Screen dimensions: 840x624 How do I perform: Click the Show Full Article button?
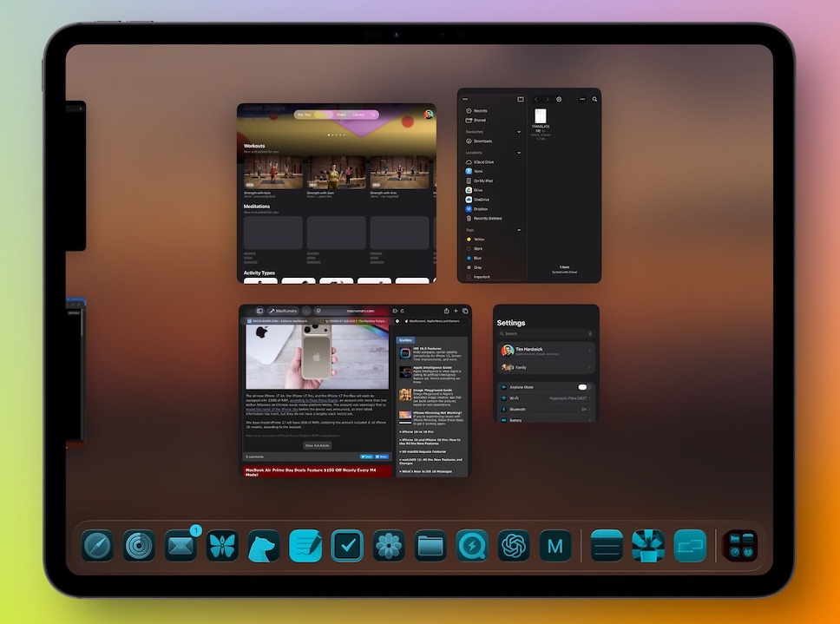click(x=317, y=445)
